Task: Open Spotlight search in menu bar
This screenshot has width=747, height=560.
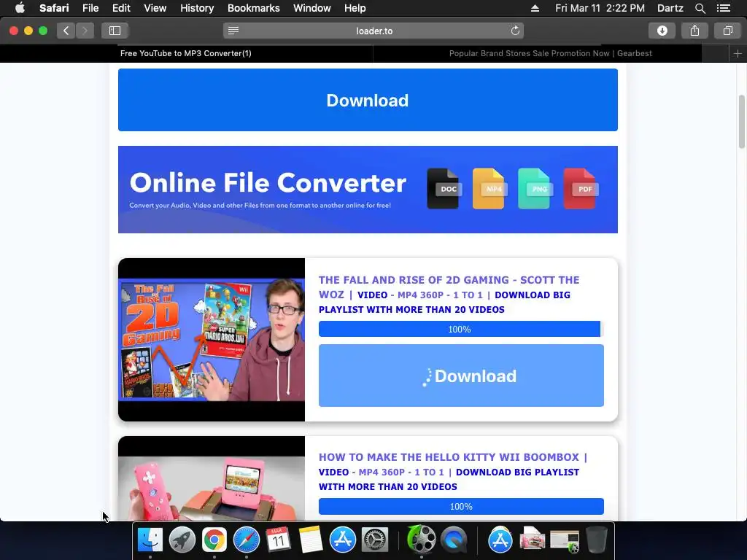Action: [x=700, y=8]
